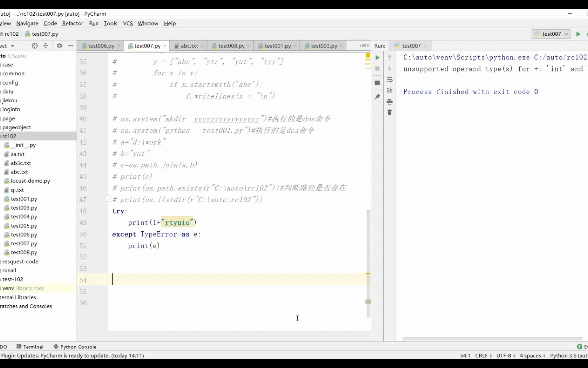The width and height of the screenshot is (588, 368).
Task: Open the UTF-8 encoding selector
Action: [x=506, y=355]
